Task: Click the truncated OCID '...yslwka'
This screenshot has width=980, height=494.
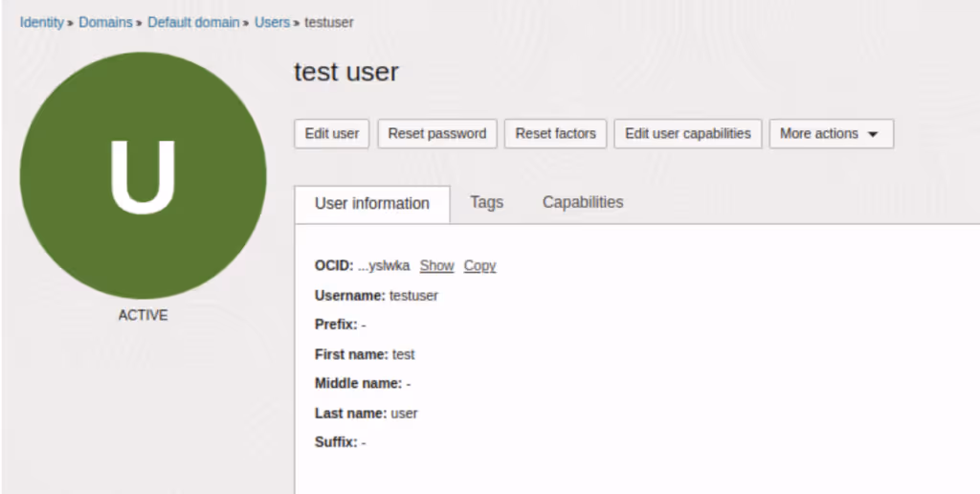Action: [384, 266]
